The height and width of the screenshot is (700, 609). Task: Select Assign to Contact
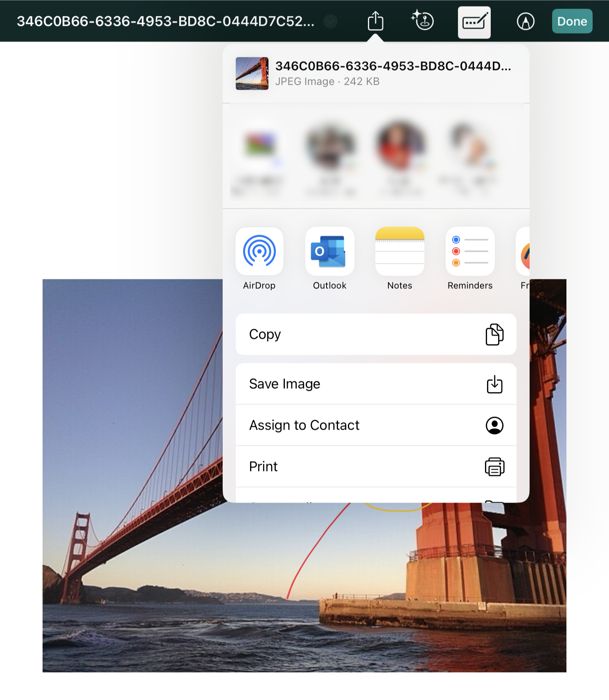[376, 425]
